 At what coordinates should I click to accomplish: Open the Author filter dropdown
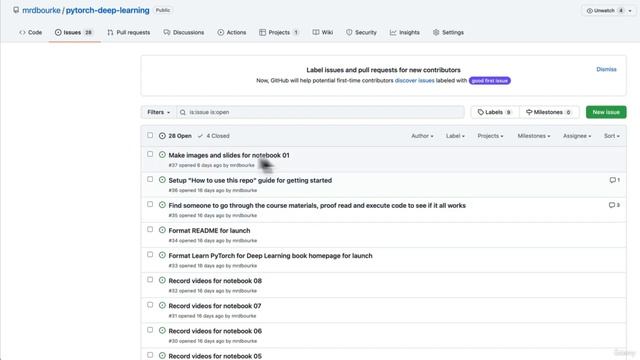coord(422,136)
